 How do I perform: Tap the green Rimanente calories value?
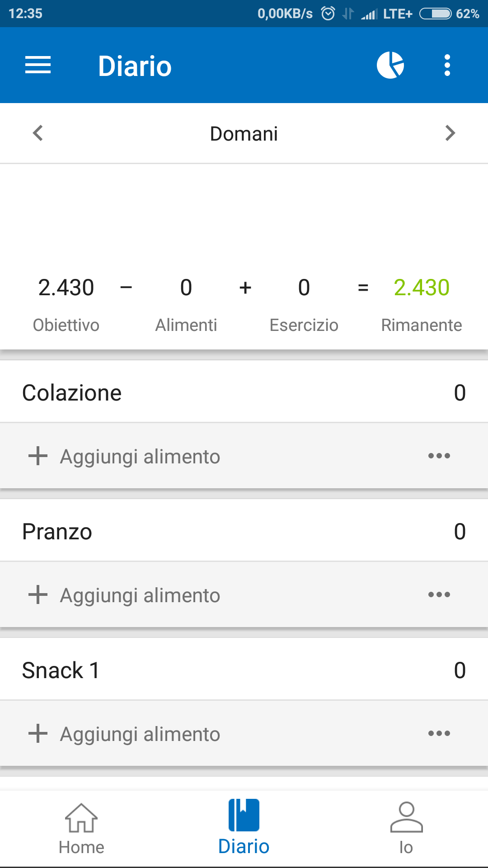pyautogui.click(x=422, y=288)
